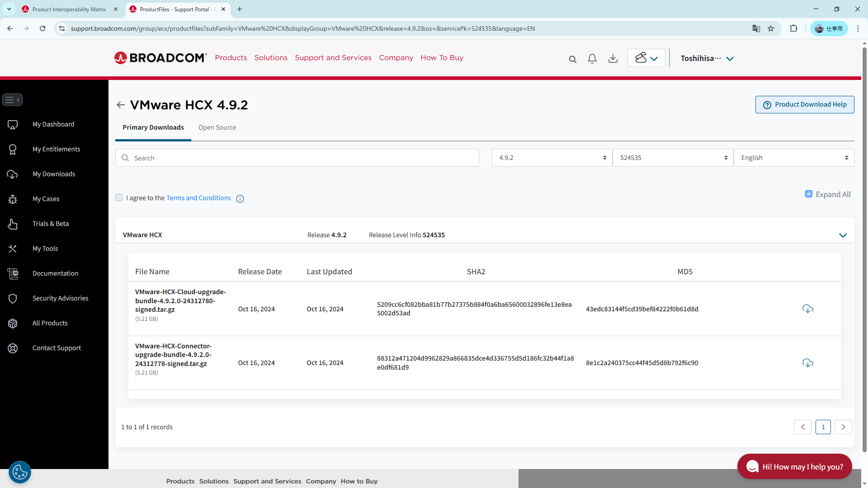Collapse the left sidebar menu
Image resolution: width=868 pixels, height=488 pixels.
coord(12,100)
